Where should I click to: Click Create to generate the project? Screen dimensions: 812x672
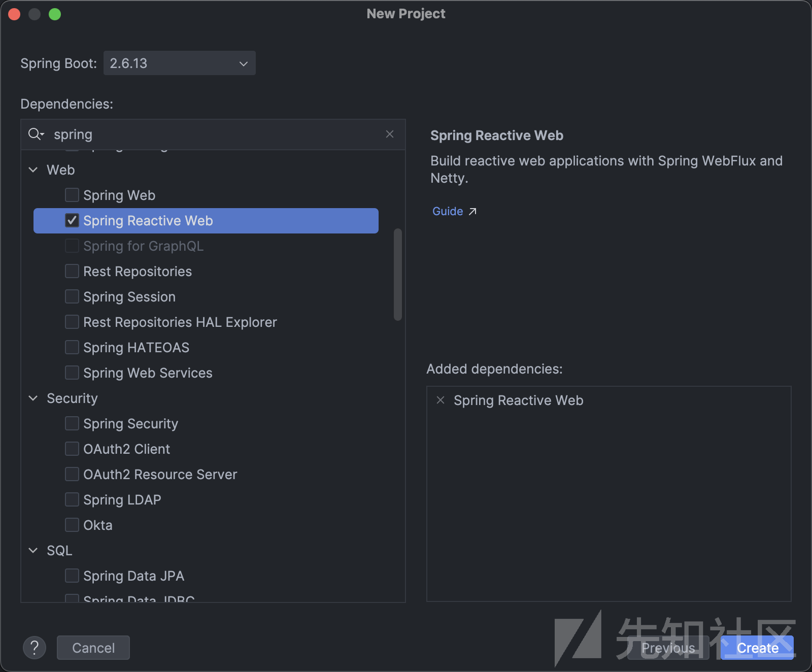point(757,648)
